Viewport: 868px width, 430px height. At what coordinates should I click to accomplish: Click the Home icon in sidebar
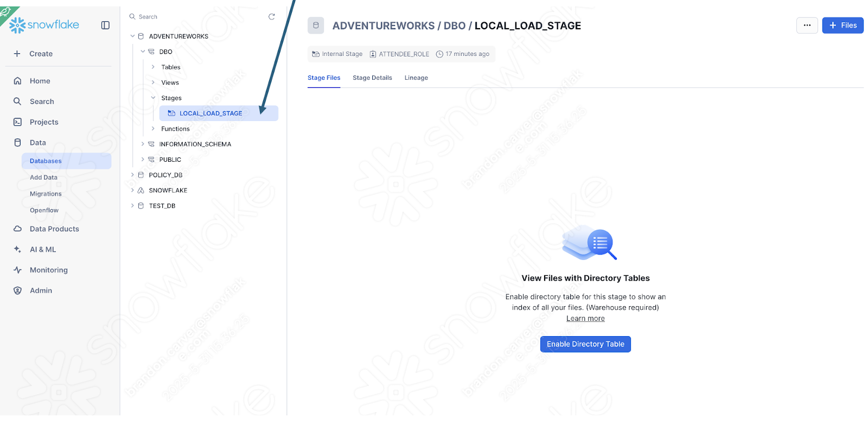(17, 81)
